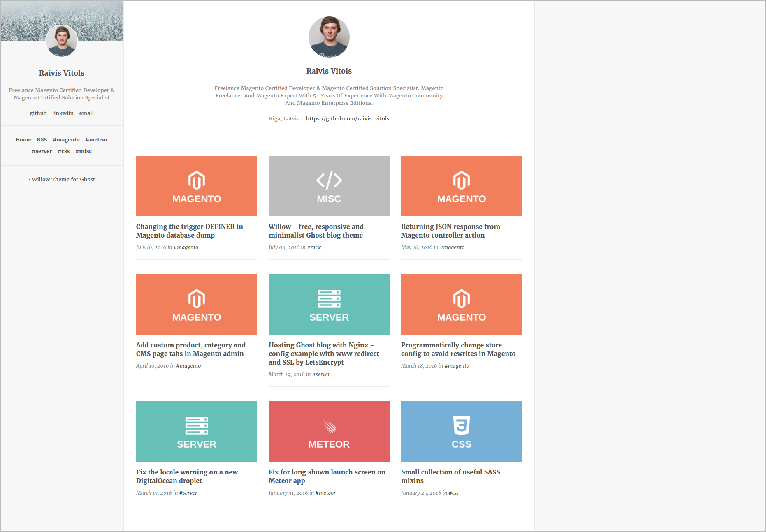Click #meteor tag under January 31 post
Screen dimensions: 766x532
point(325,493)
